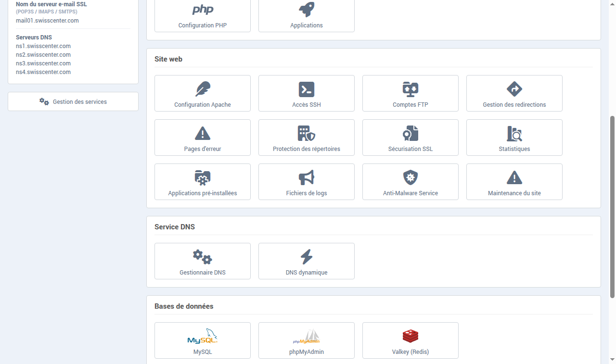
Task: Launch the Applications rocket icon
Action: (307, 9)
